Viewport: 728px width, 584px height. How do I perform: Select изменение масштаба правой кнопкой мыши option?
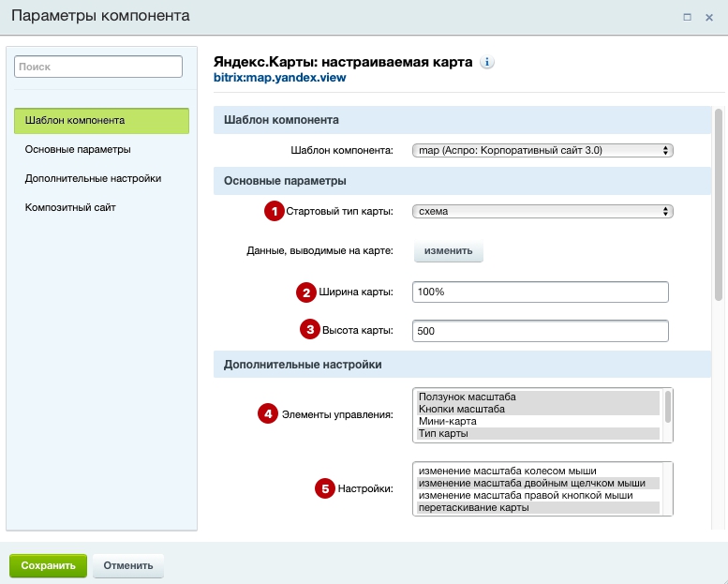pyautogui.click(x=539, y=495)
